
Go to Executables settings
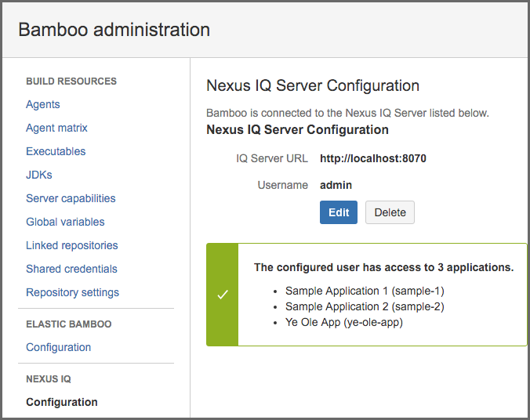pos(56,151)
